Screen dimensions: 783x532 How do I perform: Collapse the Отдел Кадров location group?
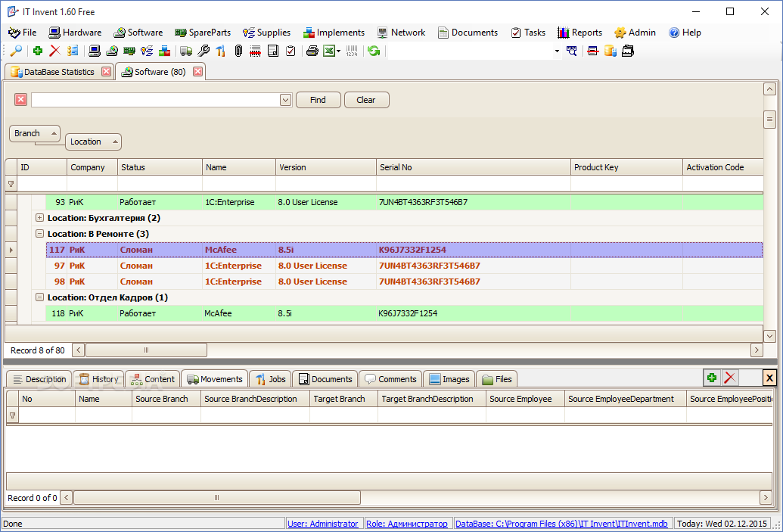tap(40, 297)
